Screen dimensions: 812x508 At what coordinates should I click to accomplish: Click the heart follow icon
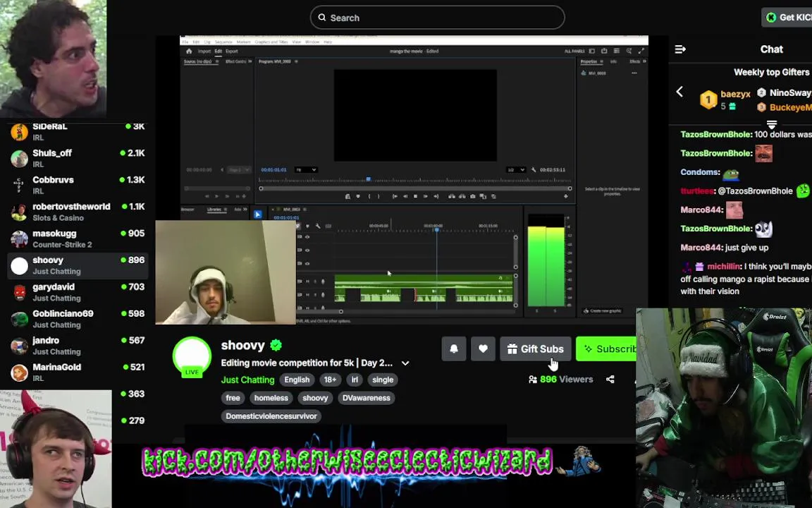[483, 349]
